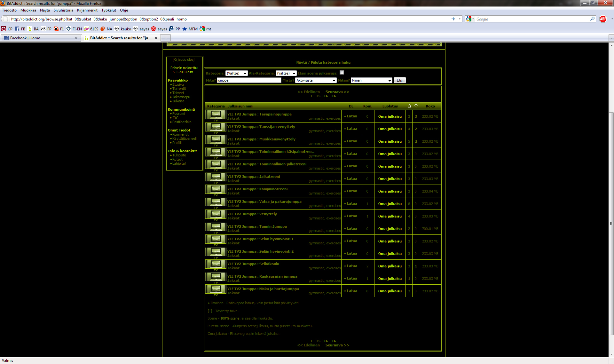614x364 pixels.
Task: Toggle the 'Etsin scene julkaisuja' checkbox
Action: (342, 73)
